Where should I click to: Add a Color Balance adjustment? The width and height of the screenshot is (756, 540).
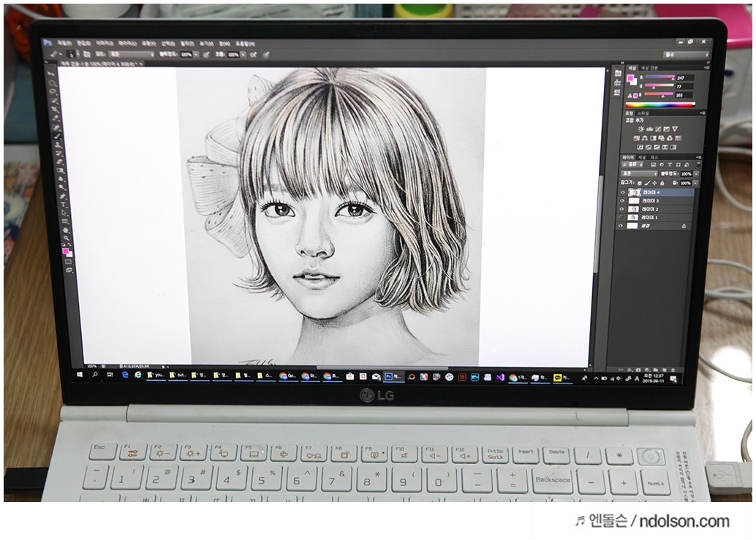tap(645, 138)
